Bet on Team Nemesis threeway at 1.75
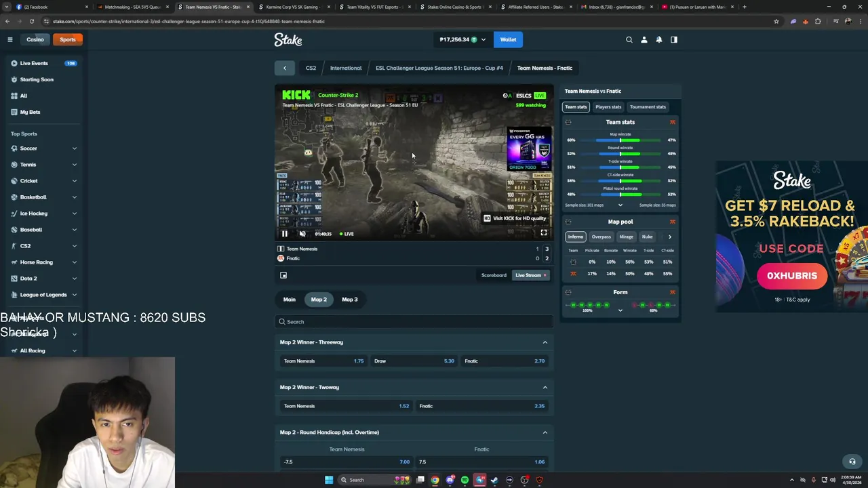This screenshot has width=868, height=488. (x=324, y=361)
